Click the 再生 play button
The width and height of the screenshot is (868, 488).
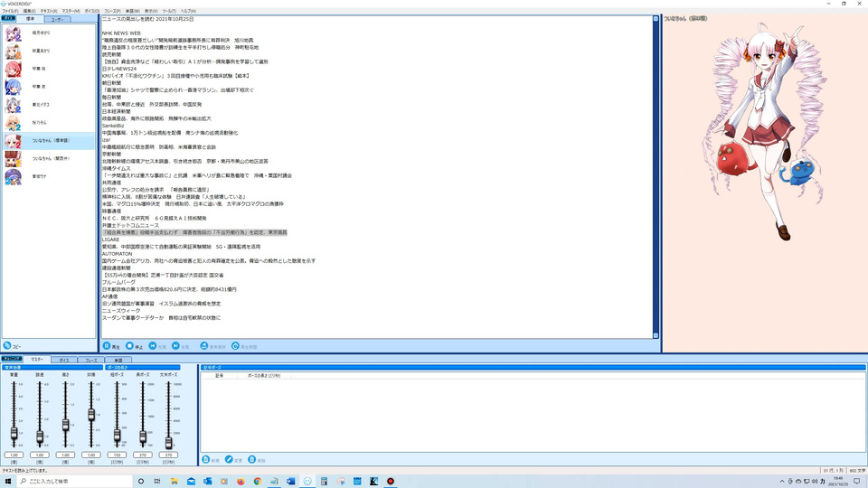(111, 346)
